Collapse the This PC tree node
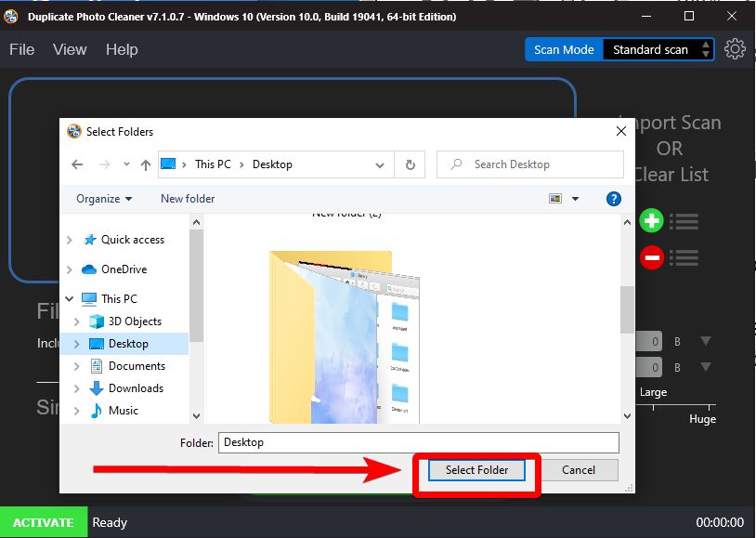 70,299
